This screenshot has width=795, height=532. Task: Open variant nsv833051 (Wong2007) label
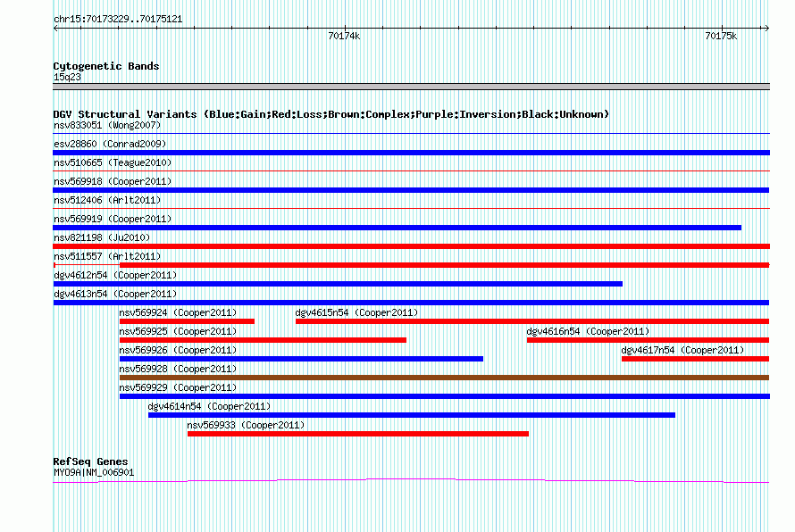coord(107,125)
